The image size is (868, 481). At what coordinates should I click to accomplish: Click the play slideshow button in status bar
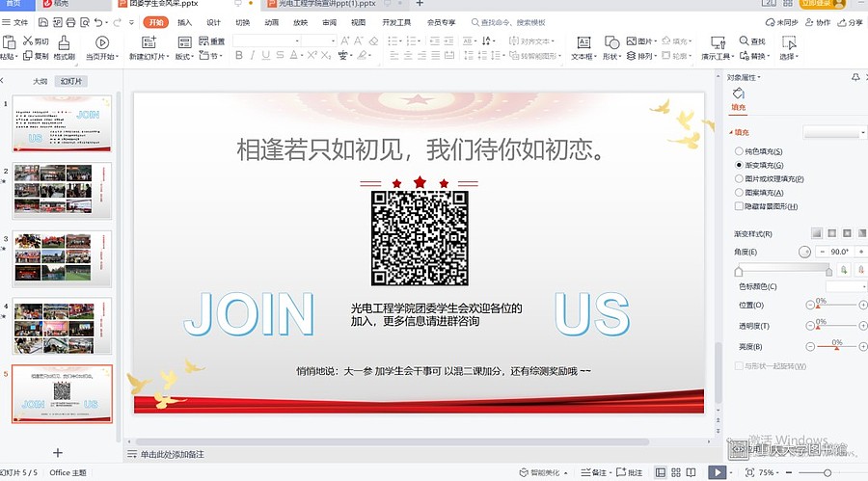[718, 472]
